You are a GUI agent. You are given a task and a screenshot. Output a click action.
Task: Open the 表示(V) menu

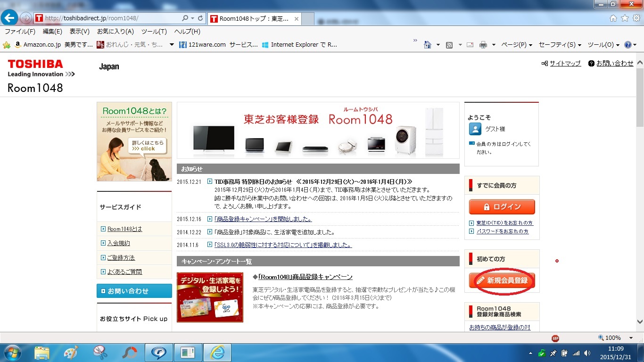coord(80,32)
